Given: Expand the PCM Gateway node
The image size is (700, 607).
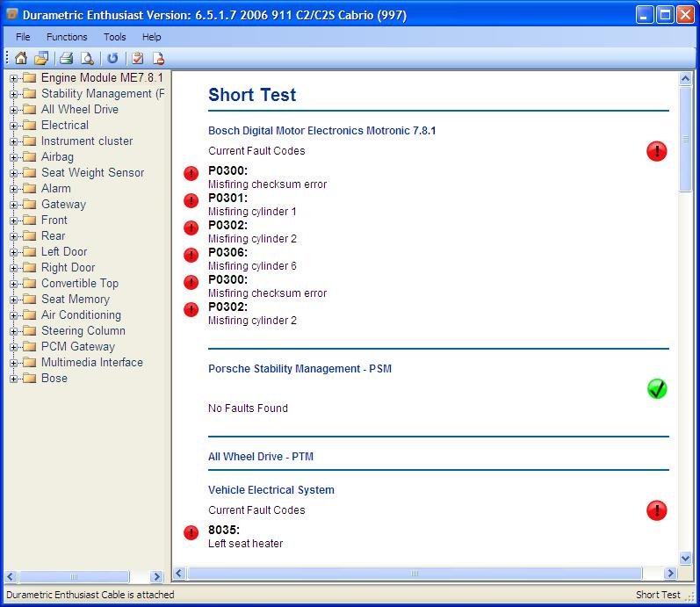Looking at the screenshot, I should tap(13, 347).
